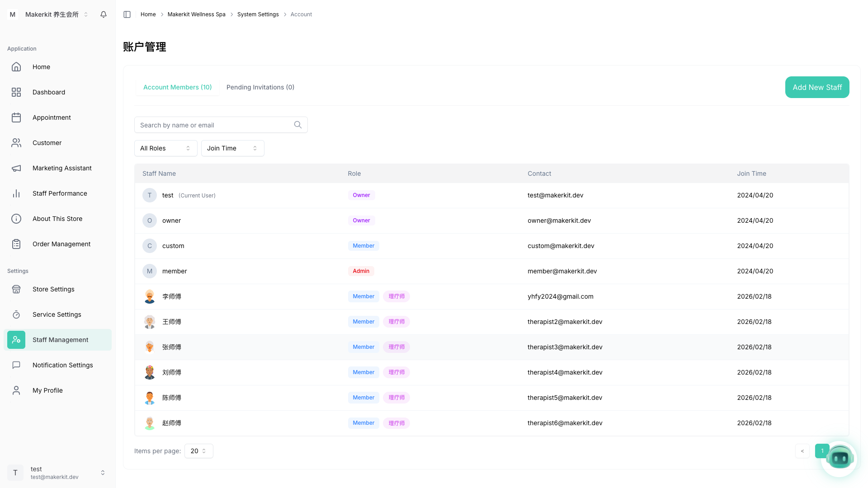This screenshot has height=488, width=868.
Task: Open the chatbot robot assistant icon
Action: (x=840, y=458)
